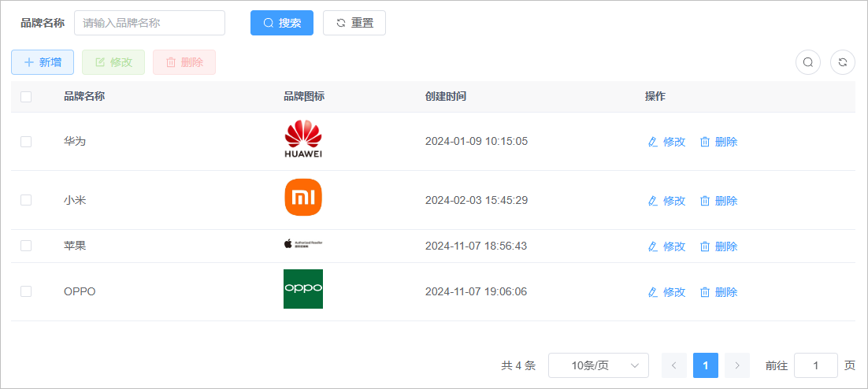868x389 pixels.
Task: Toggle search bar with round magnifier icon
Action: click(807, 62)
